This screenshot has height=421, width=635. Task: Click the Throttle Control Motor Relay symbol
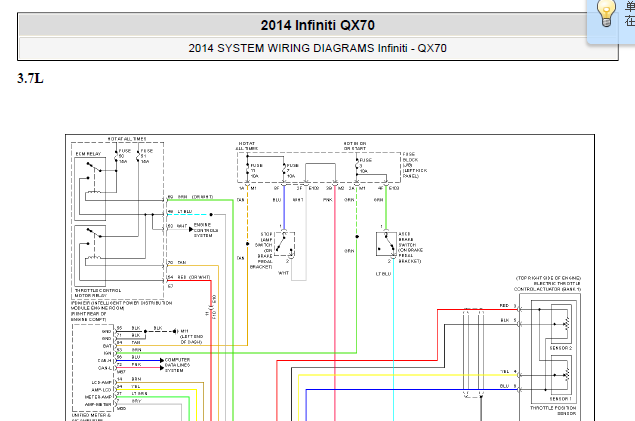(x=96, y=255)
